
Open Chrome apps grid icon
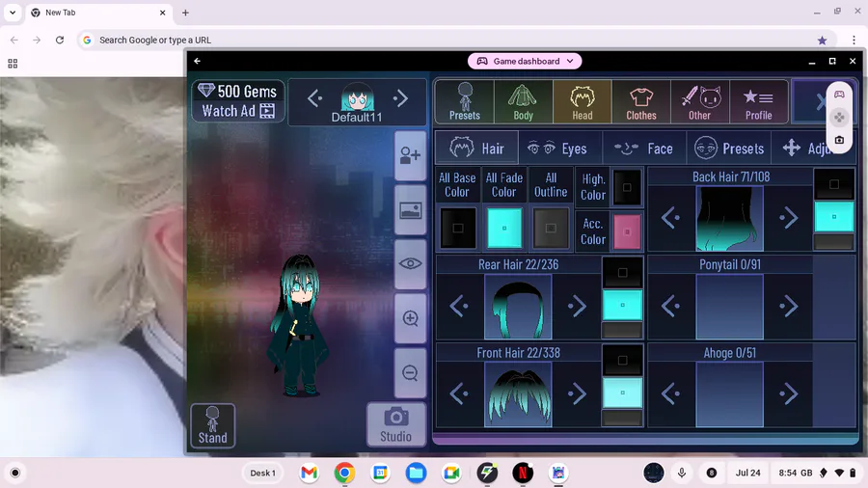pyautogui.click(x=13, y=64)
